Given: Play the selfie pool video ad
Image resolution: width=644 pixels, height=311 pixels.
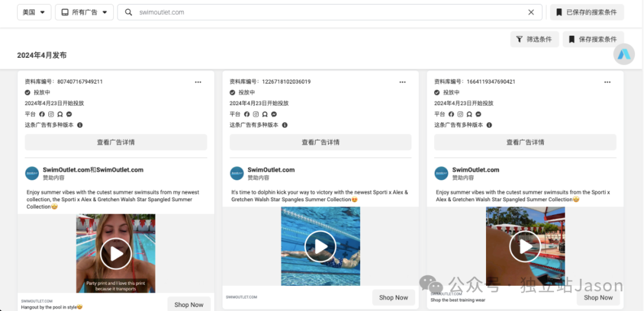Looking at the screenshot, I should pyautogui.click(x=116, y=254).
